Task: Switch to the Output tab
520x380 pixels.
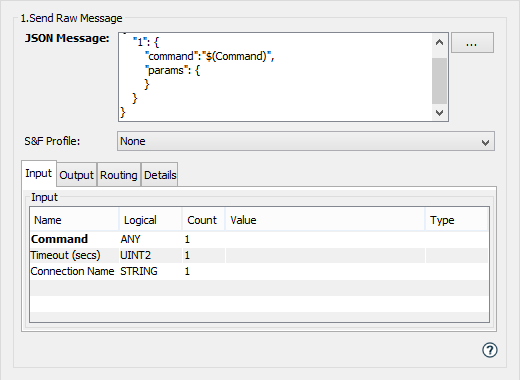Action: tap(77, 175)
